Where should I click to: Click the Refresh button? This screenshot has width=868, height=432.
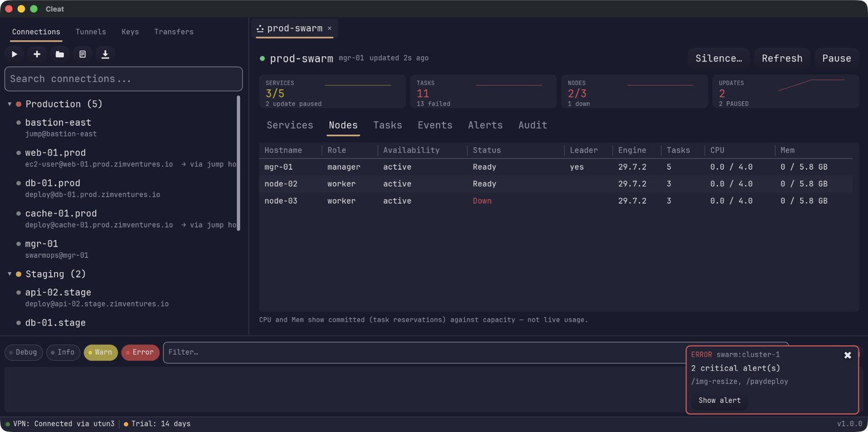[x=782, y=58]
